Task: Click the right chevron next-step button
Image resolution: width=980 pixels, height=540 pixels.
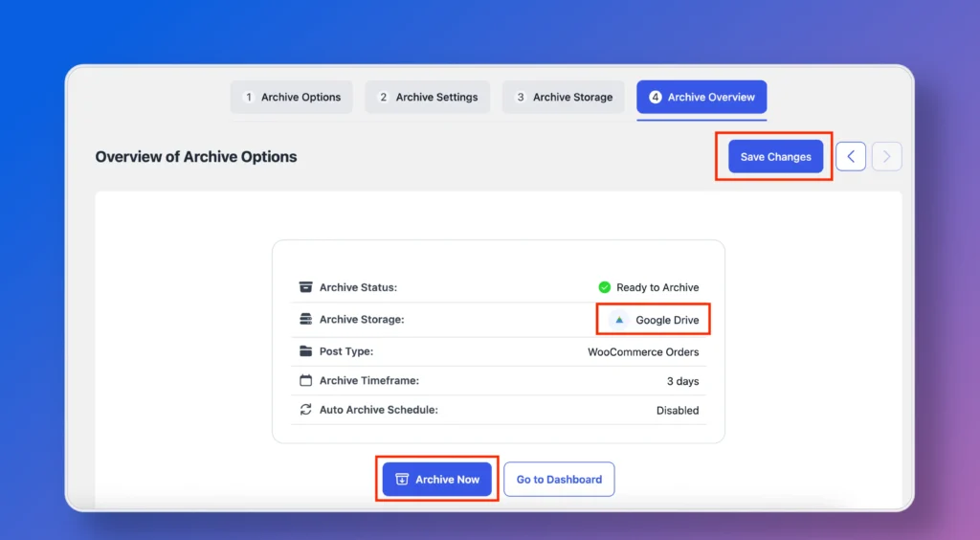Action: 886,156
